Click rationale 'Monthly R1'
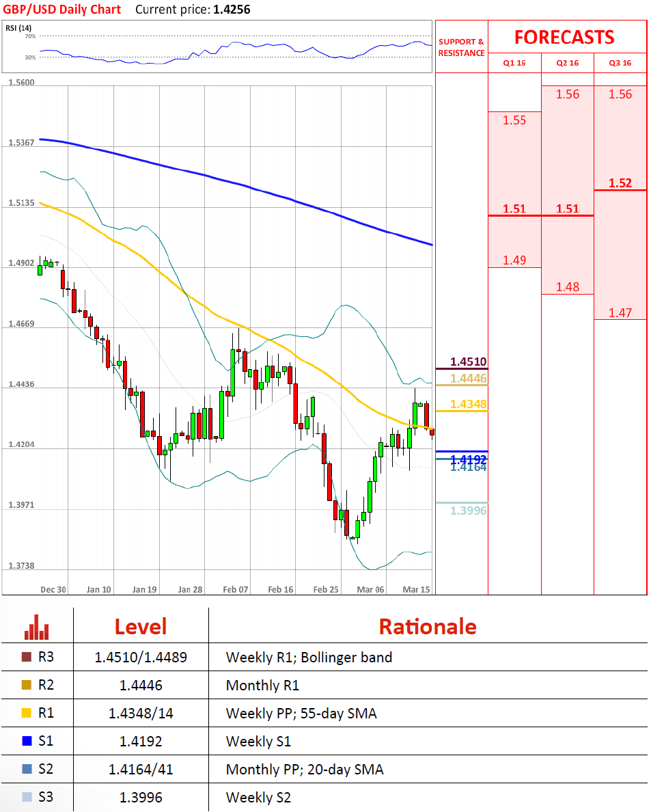 pos(262,685)
